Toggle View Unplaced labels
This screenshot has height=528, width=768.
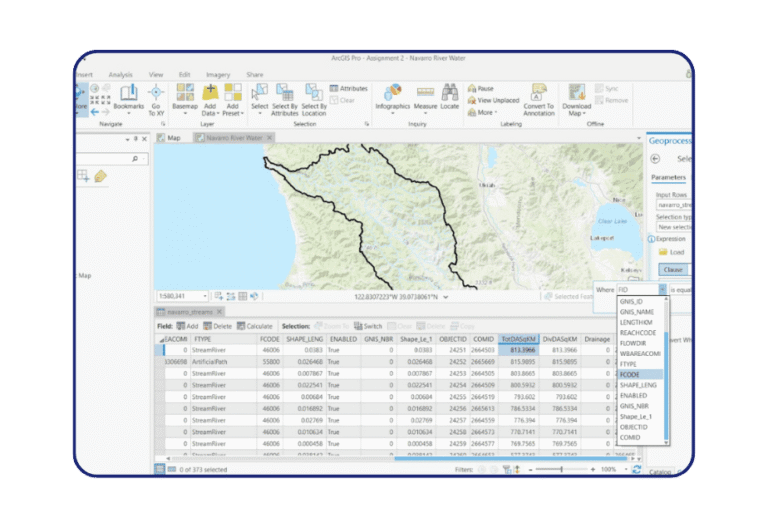pos(492,101)
